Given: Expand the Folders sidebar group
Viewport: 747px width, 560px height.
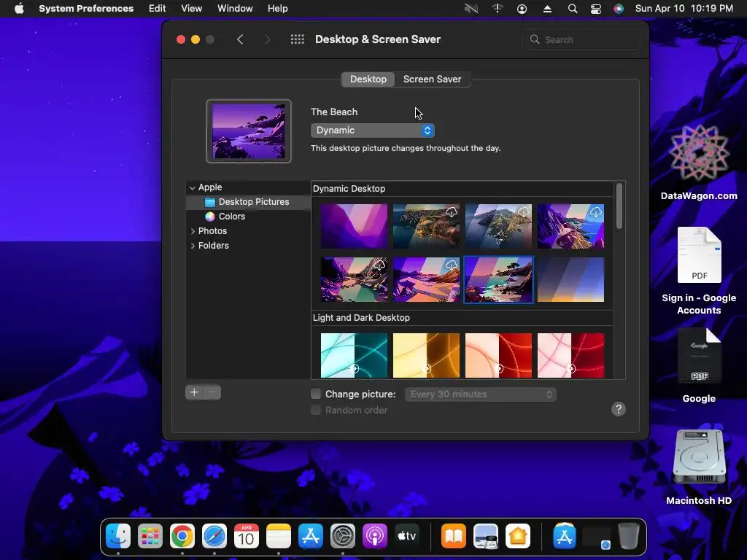Looking at the screenshot, I should pyautogui.click(x=193, y=246).
